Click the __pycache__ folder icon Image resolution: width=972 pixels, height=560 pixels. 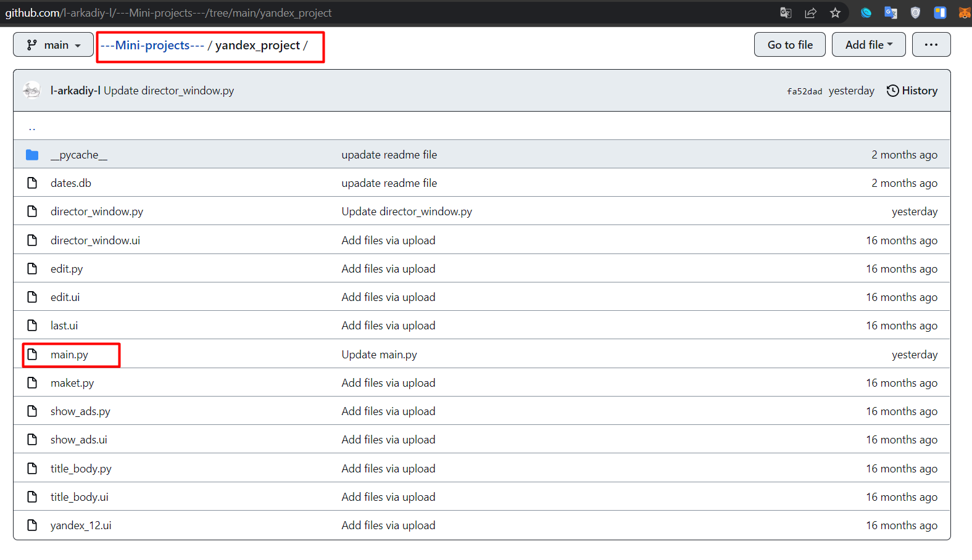32,155
